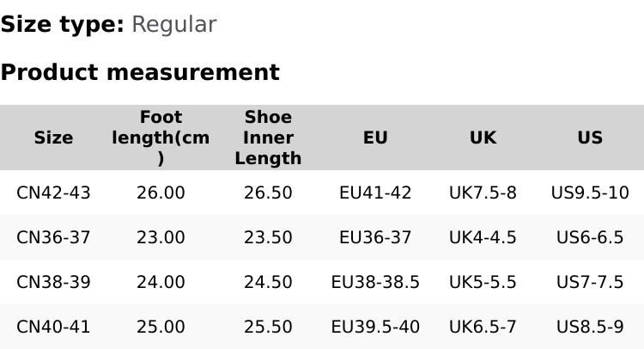644x349 pixels.
Task: Pick the CN40-41 size cell
Action: [x=53, y=327]
